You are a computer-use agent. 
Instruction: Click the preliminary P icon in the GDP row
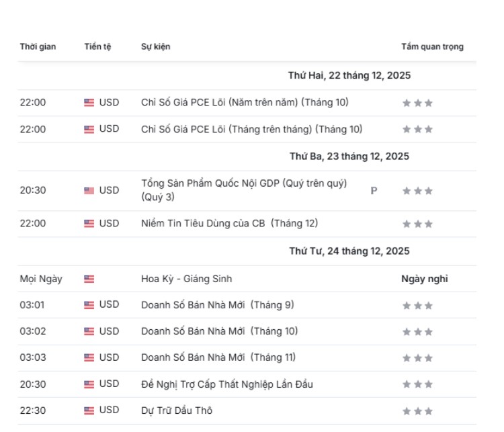coord(374,191)
